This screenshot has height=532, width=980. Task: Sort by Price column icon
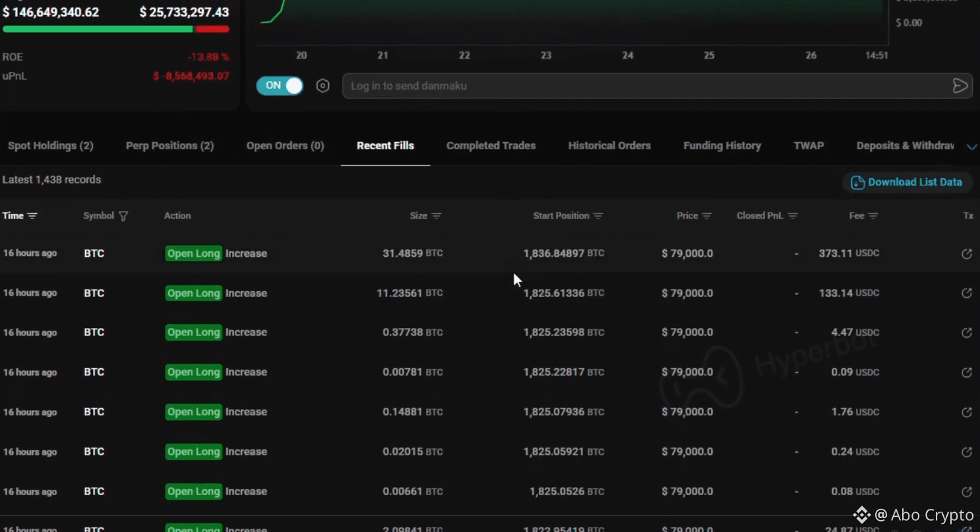[x=707, y=216]
